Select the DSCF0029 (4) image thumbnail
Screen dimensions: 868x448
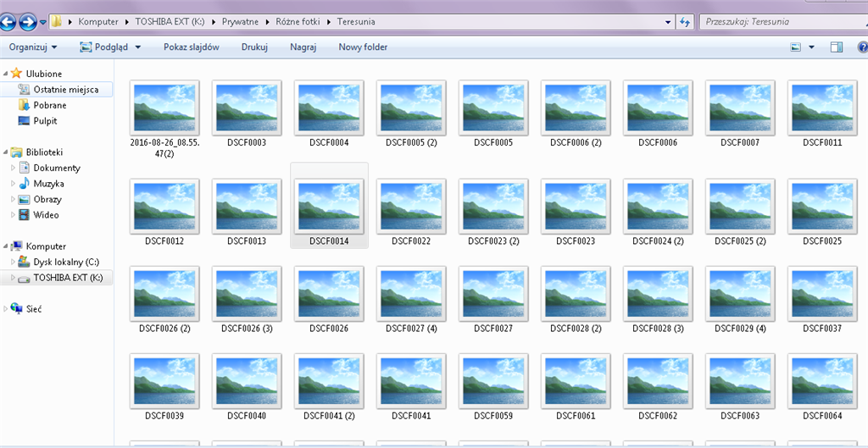point(740,294)
